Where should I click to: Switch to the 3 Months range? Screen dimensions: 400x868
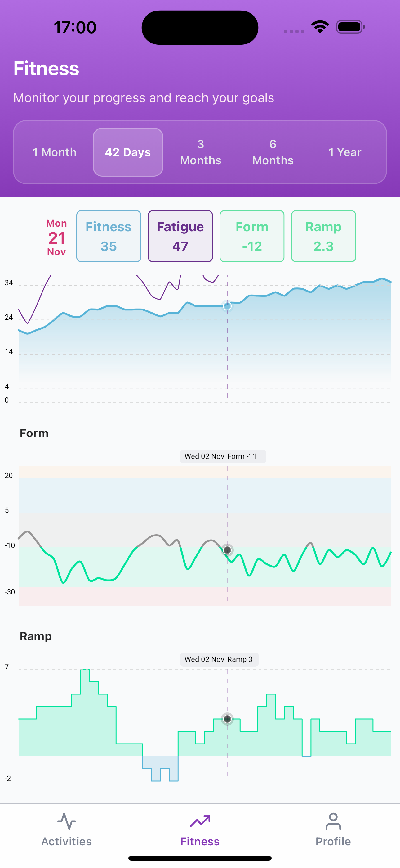click(201, 152)
